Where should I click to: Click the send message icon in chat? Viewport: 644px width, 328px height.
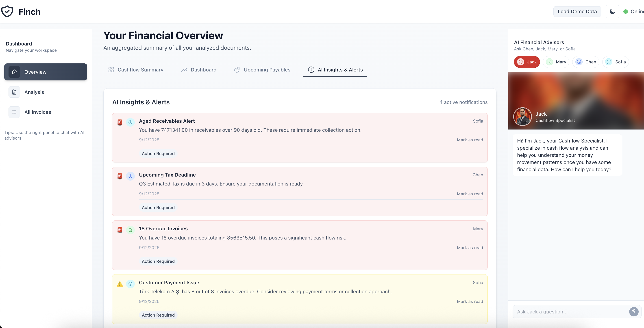coord(633,311)
